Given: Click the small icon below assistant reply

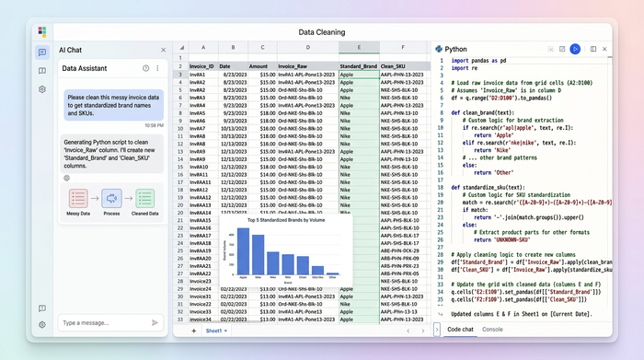Looking at the screenshot, I should [66, 178].
